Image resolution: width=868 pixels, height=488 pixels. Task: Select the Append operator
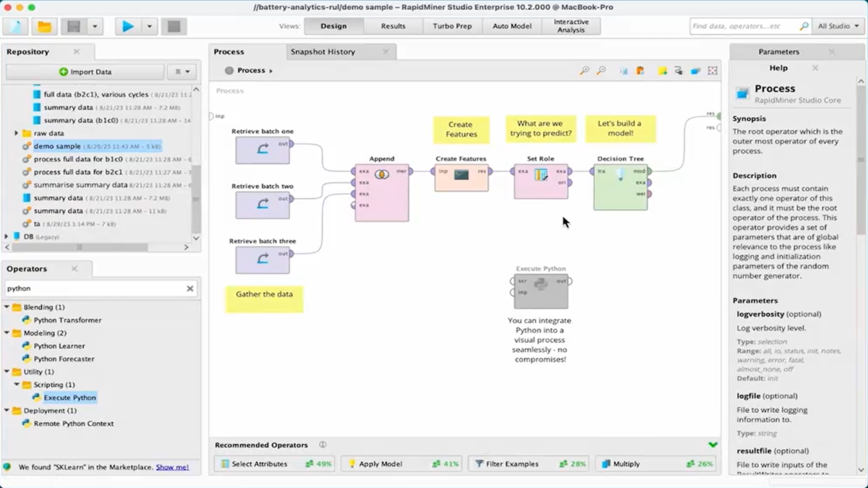[x=382, y=192]
